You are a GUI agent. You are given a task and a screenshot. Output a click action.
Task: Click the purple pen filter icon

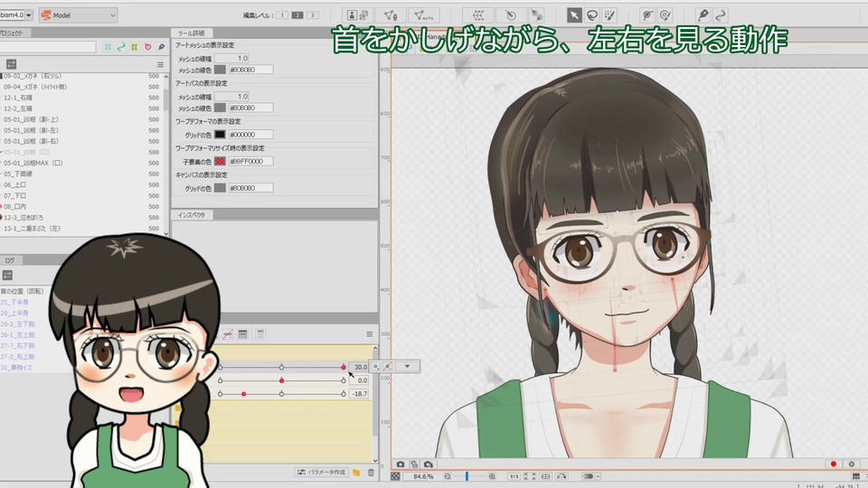[x=161, y=47]
